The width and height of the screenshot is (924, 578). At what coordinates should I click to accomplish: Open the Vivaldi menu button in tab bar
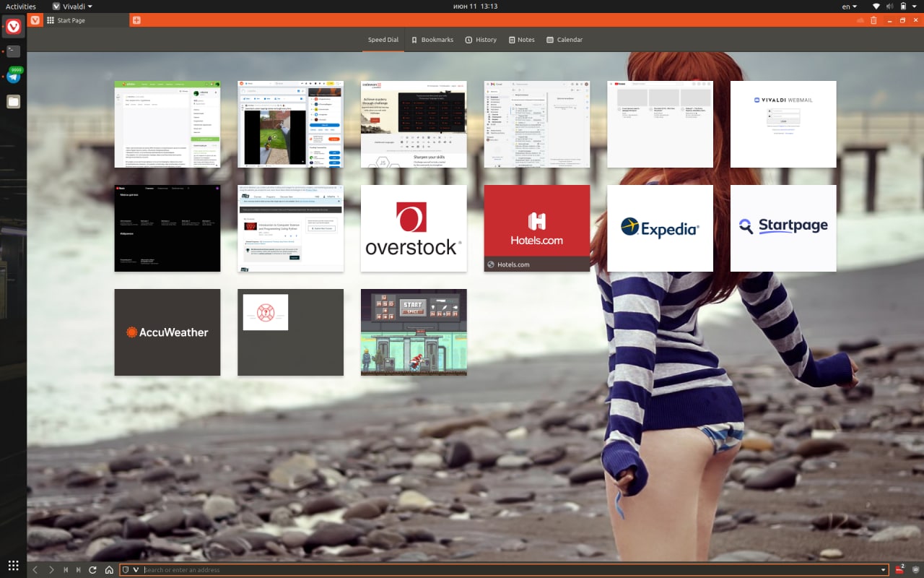35,20
